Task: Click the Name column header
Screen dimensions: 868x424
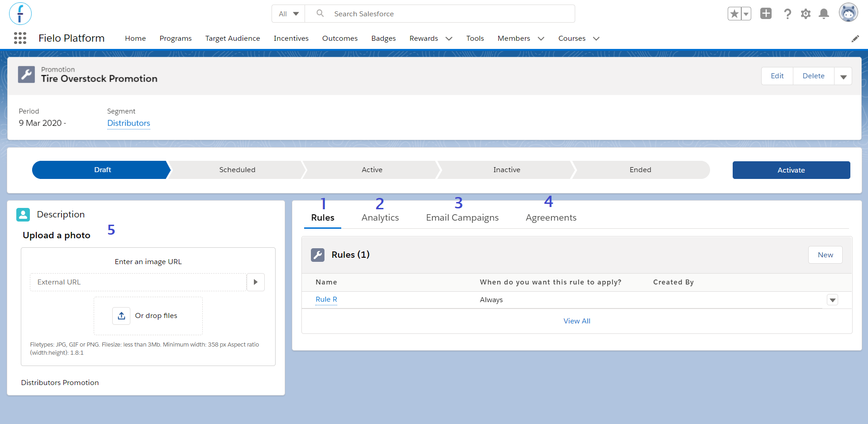Action: [326, 282]
